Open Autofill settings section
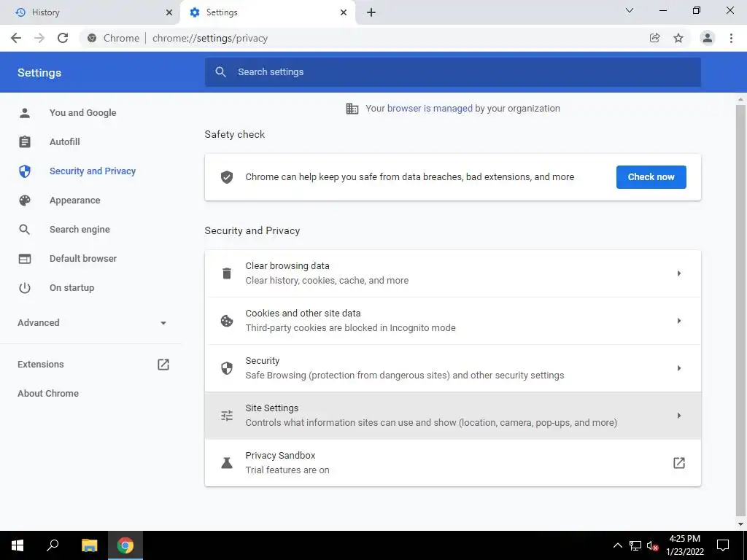 pos(65,142)
